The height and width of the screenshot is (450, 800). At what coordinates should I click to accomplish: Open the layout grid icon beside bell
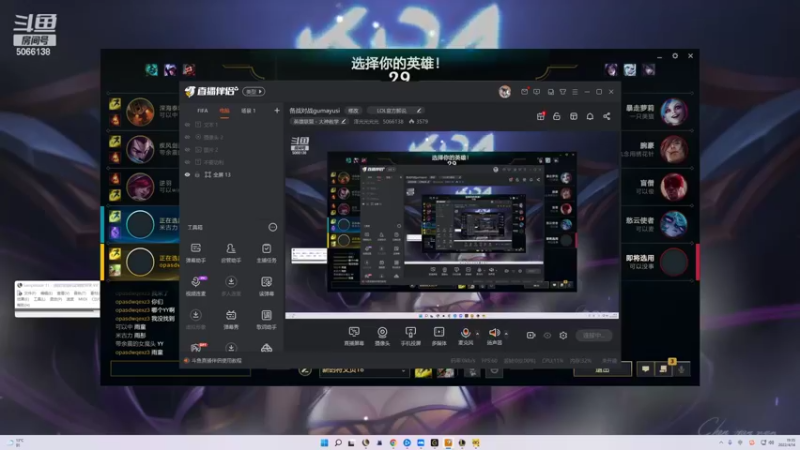coord(573,116)
